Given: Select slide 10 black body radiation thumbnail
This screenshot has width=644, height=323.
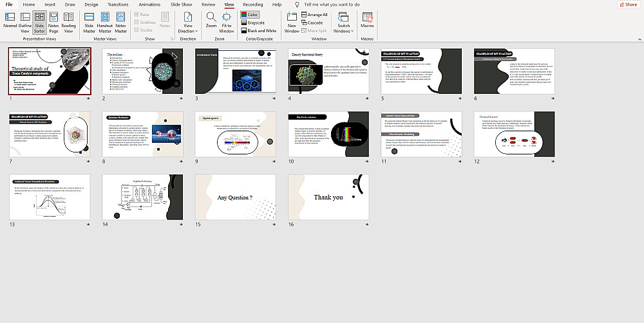Looking at the screenshot, I should pos(328,134).
